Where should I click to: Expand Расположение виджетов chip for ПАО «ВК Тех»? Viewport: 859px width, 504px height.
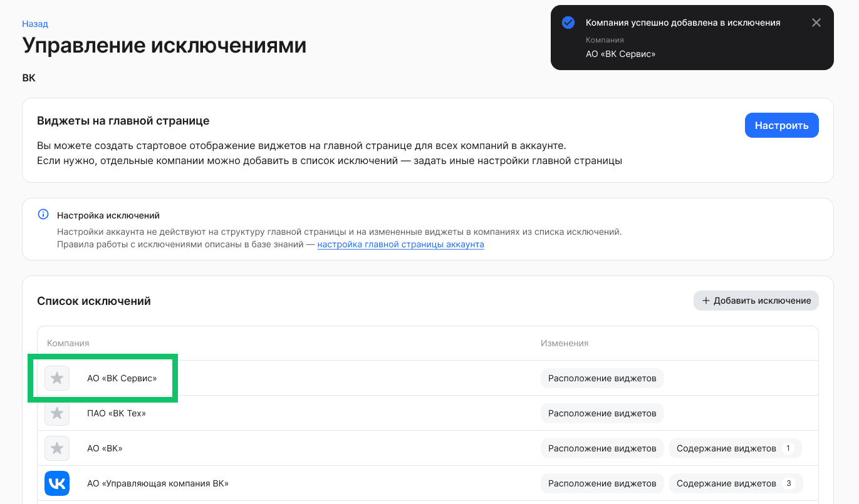[602, 413]
